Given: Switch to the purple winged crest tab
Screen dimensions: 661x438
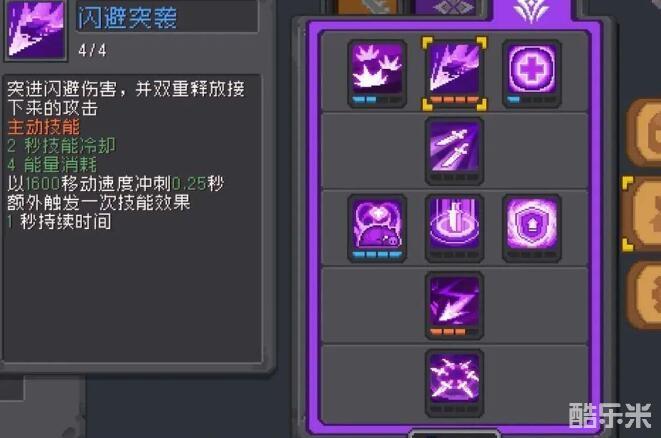Looking at the screenshot, I should click(531, 10).
